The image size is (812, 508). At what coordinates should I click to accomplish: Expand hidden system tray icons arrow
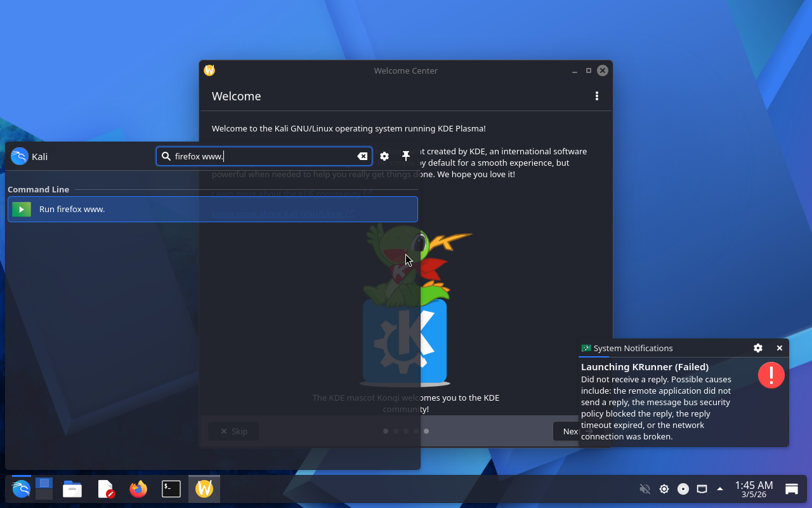pos(720,489)
